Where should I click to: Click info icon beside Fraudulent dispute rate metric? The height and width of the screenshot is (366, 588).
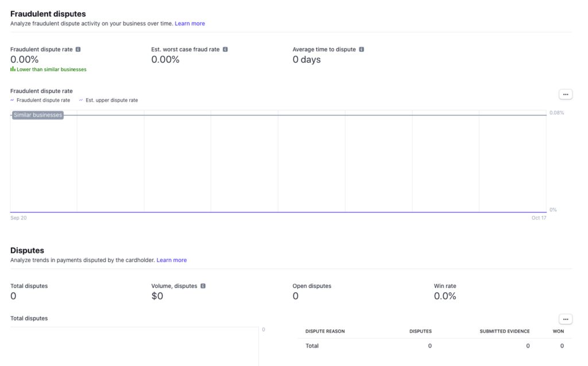(78, 49)
